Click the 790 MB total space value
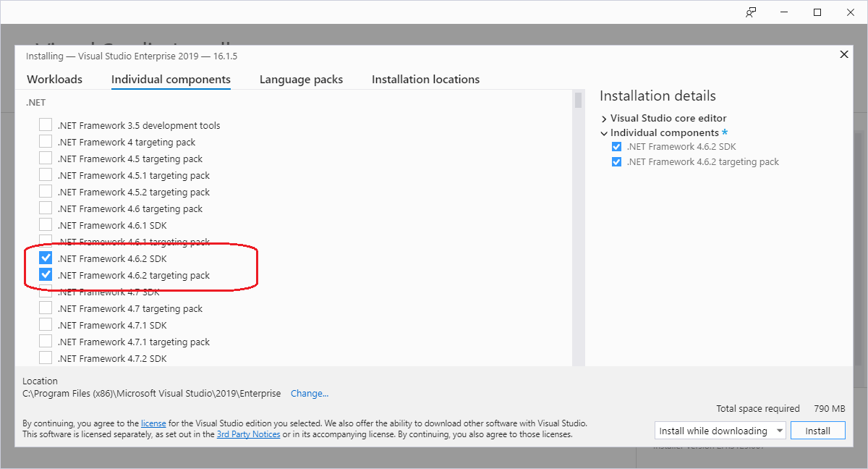 click(829, 409)
